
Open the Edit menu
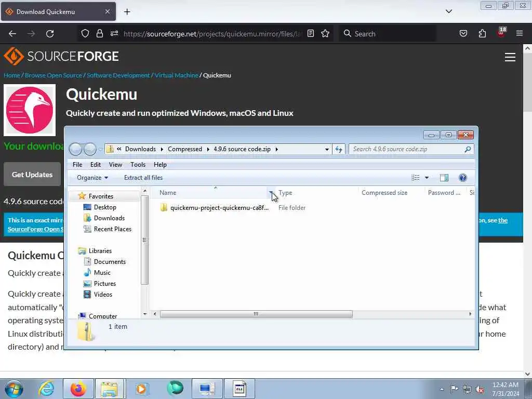(x=96, y=165)
